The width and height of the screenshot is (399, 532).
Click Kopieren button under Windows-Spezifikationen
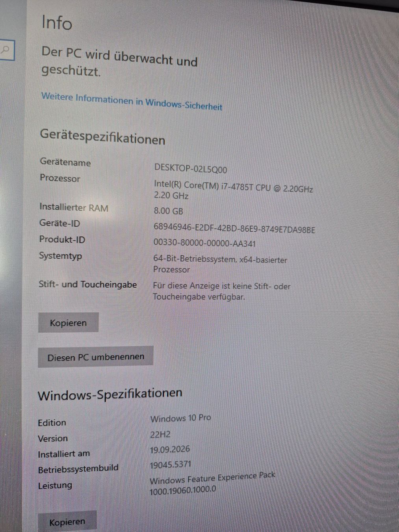tap(67, 522)
